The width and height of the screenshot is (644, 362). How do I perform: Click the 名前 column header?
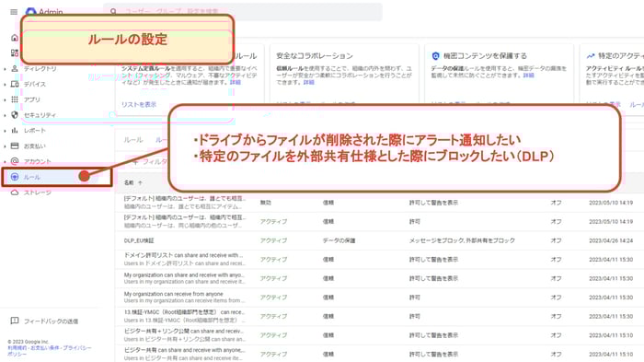pyautogui.click(x=129, y=182)
